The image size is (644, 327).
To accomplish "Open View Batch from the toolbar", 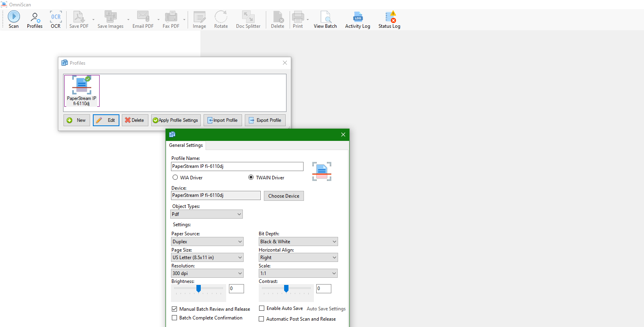I will coord(325,19).
